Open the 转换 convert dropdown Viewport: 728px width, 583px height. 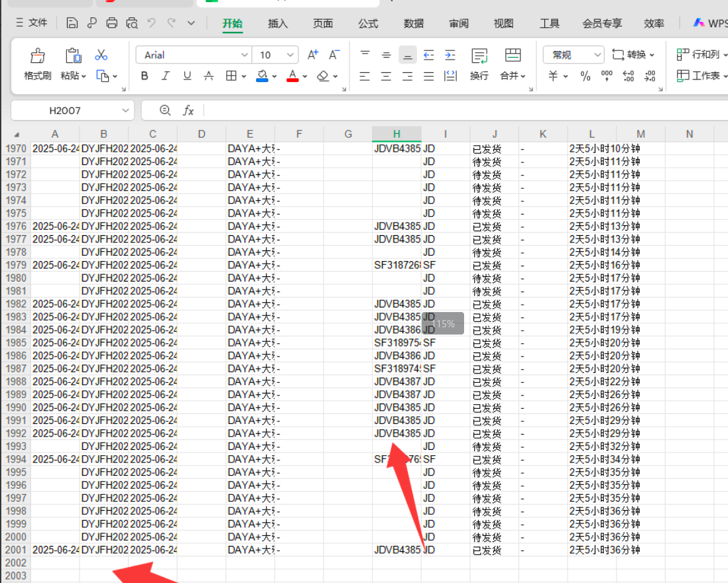[633, 55]
